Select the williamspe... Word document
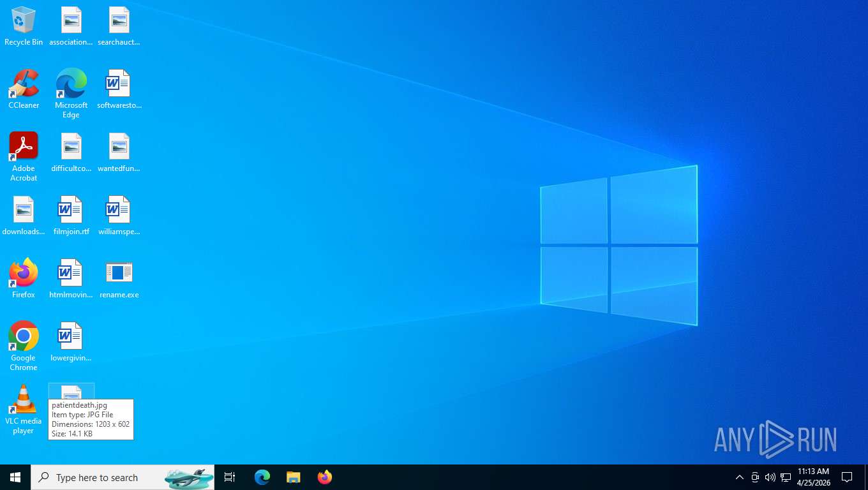Screen dimensions: 868x490 click(x=119, y=216)
